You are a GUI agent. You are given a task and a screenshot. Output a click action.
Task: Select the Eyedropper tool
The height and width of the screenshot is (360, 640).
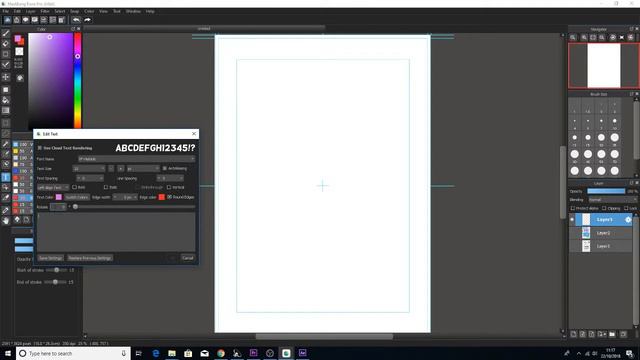6,211
